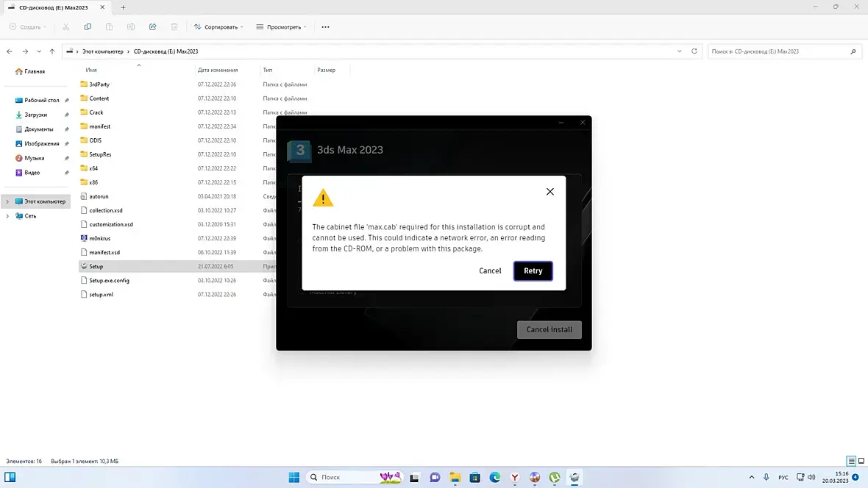
Task: Open Документы in sidebar
Action: point(35,129)
